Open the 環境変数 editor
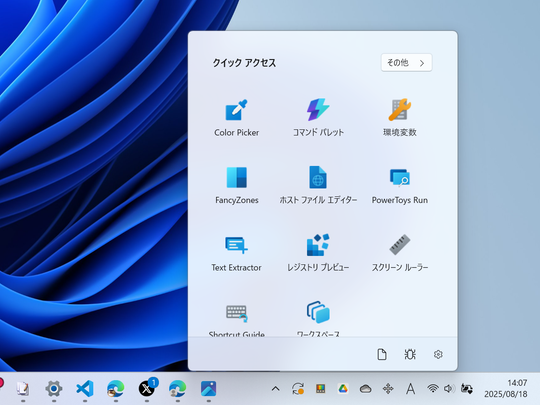 point(399,118)
